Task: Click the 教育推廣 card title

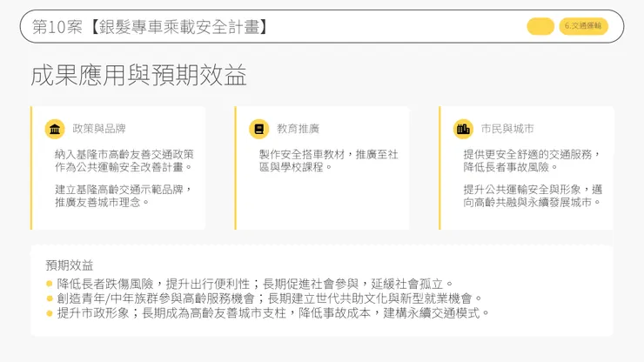Action: click(x=298, y=129)
